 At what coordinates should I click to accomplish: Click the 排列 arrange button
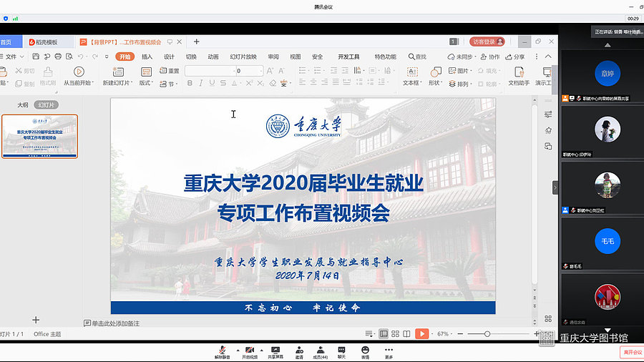tap(460, 84)
